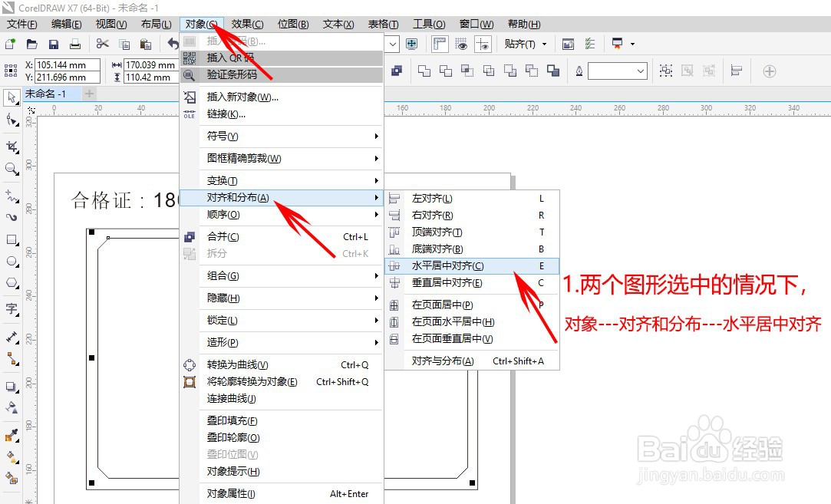The image size is (831, 504).
Task: Choose 左对齐(L) in the submenu
Action: [x=472, y=199]
